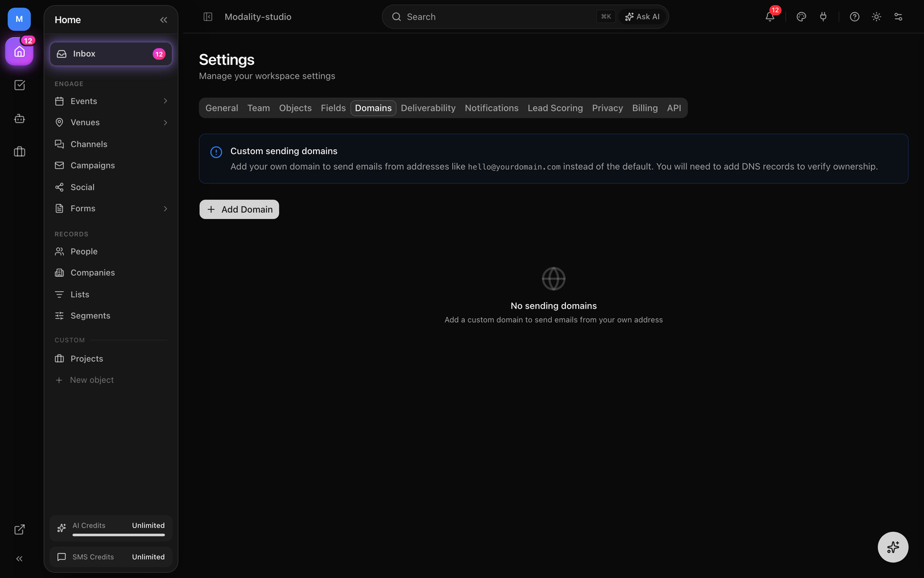Switch to the Lead Scoring tab

(555, 108)
